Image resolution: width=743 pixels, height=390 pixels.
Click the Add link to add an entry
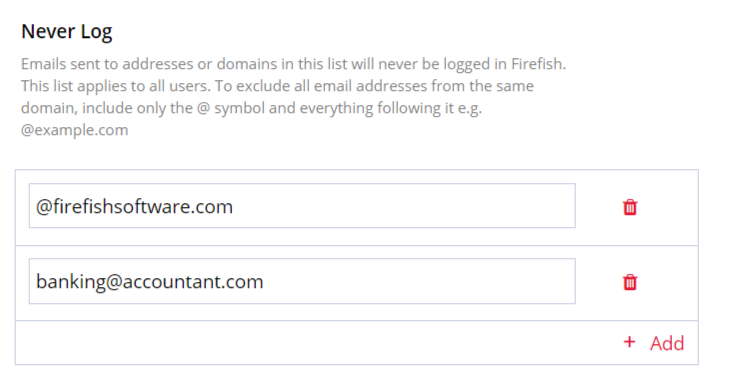[667, 343]
